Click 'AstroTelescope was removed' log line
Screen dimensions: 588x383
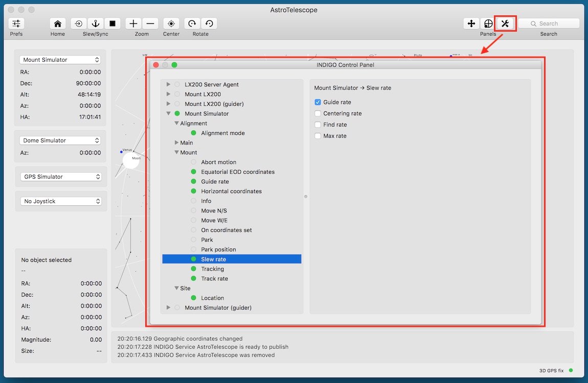pyautogui.click(x=196, y=355)
